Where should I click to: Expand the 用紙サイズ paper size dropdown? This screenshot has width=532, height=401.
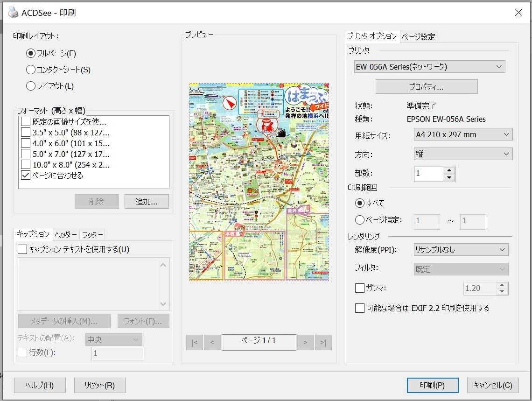pos(463,134)
